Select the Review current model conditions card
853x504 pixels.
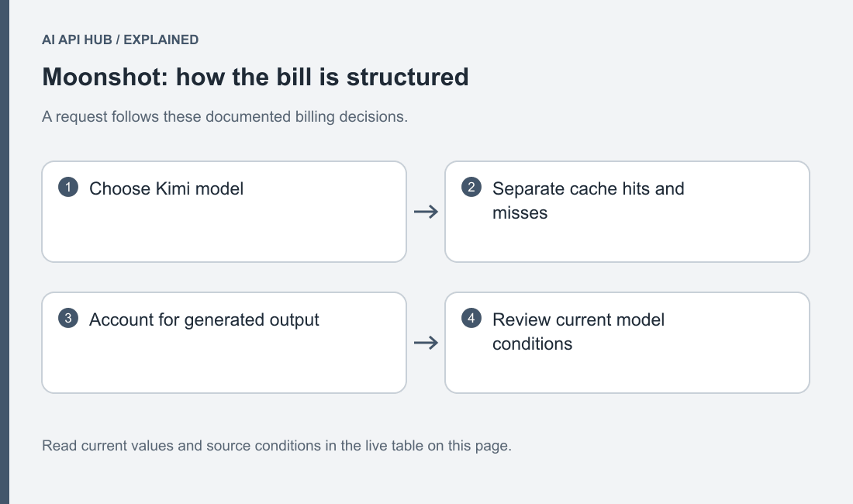[627, 343]
